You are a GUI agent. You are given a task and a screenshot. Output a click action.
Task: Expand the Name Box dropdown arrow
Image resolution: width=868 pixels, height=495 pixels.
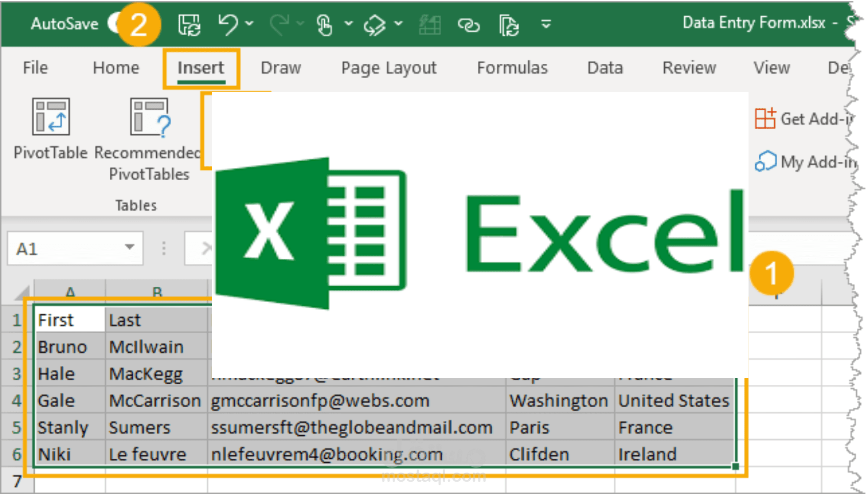[x=130, y=247]
